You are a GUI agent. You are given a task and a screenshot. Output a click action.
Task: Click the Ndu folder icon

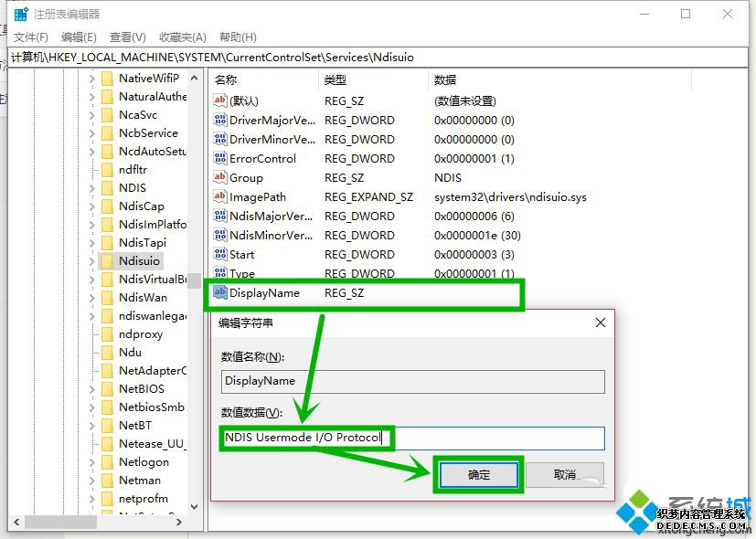108,352
